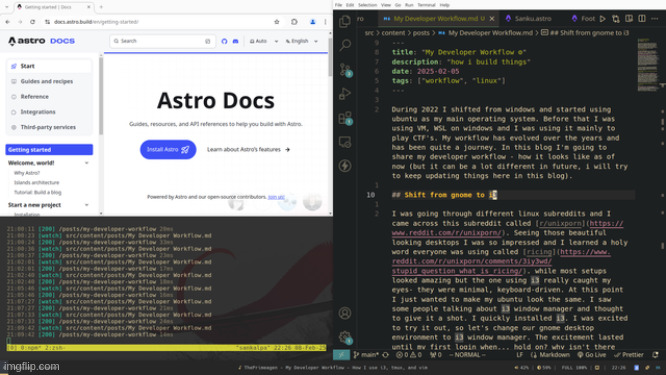
Task: Open the Search view in VS Code activity bar
Action: tap(345, 45)
